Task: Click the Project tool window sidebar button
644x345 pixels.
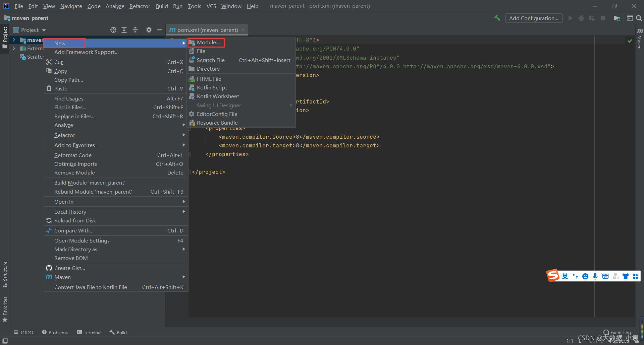Action: pos(5,38)
